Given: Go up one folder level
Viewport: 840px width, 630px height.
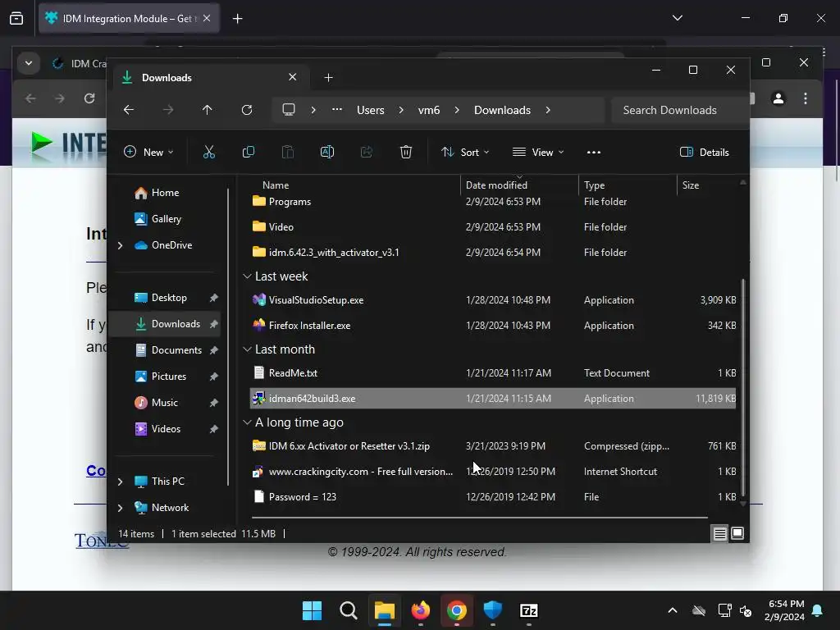Looking at the screenshot, I should [x=208, y=110].
